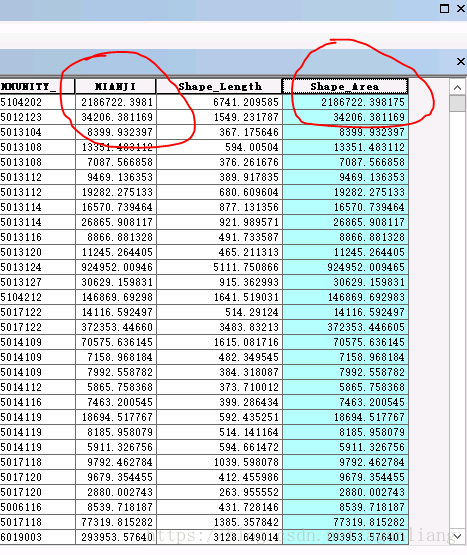Select Shape_Length value 376.261676
Viewport: 467px width, 555px height.
220,162
